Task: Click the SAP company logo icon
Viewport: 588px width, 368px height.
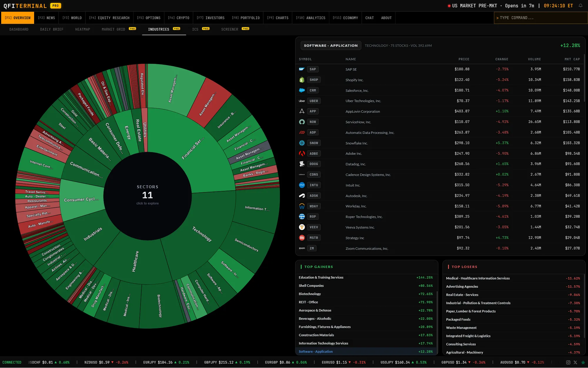Action: [302, 69]
